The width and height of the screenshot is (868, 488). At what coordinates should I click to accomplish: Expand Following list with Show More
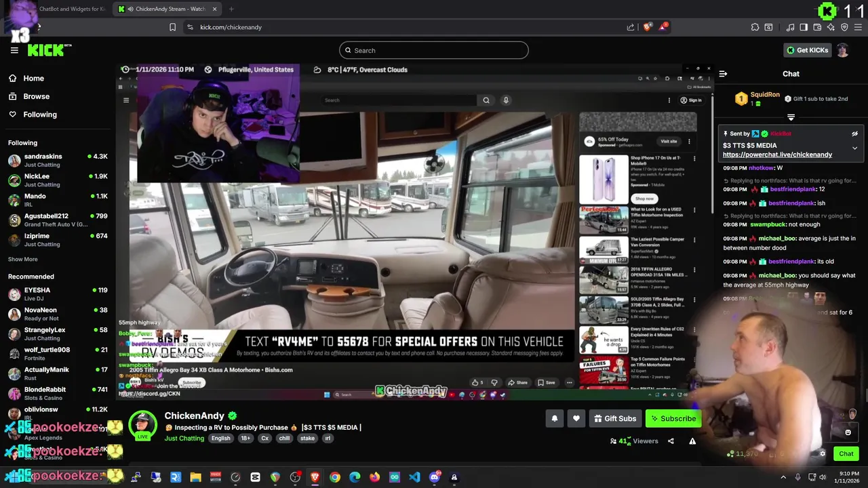[x=23, y=259]
